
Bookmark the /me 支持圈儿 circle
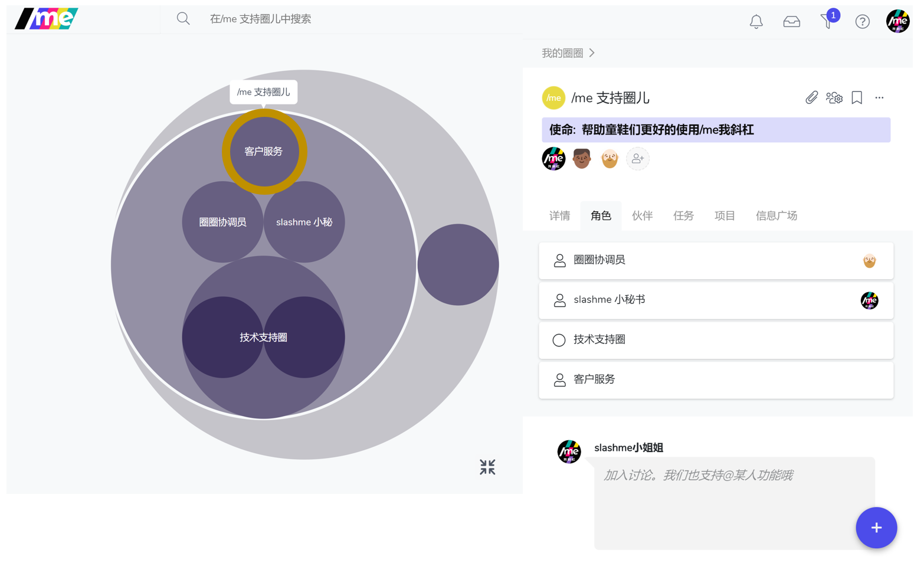[857, 98]
